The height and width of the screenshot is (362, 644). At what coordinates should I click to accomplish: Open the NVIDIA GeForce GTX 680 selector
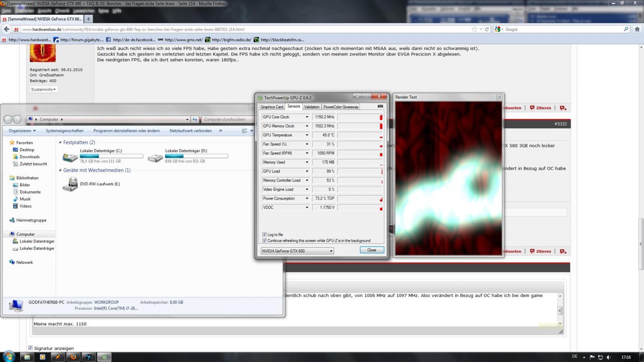coord(297,251)
